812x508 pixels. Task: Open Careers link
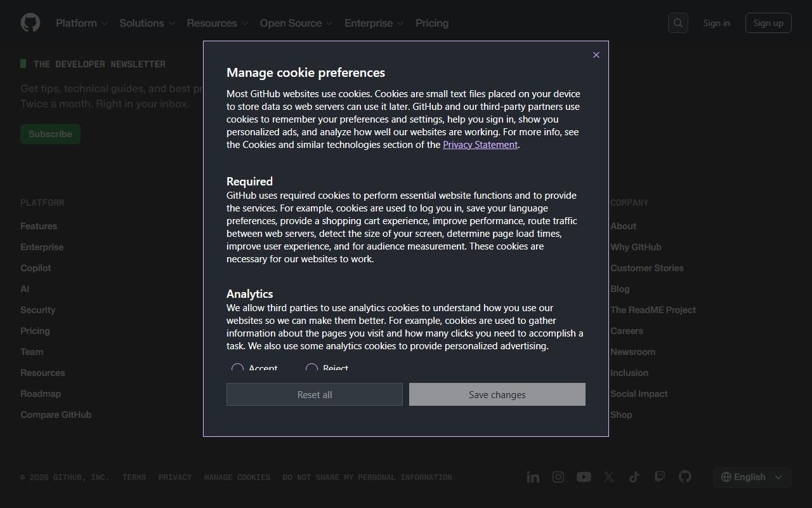coord(627,331)
